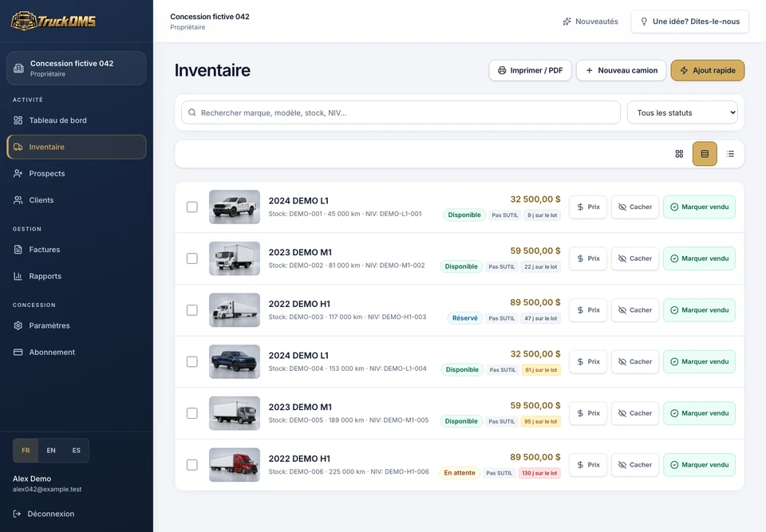Click the Déconnexion logout icon
Image resolution: width=766 pixels, height=532 pixels.
tap(17, 514)
